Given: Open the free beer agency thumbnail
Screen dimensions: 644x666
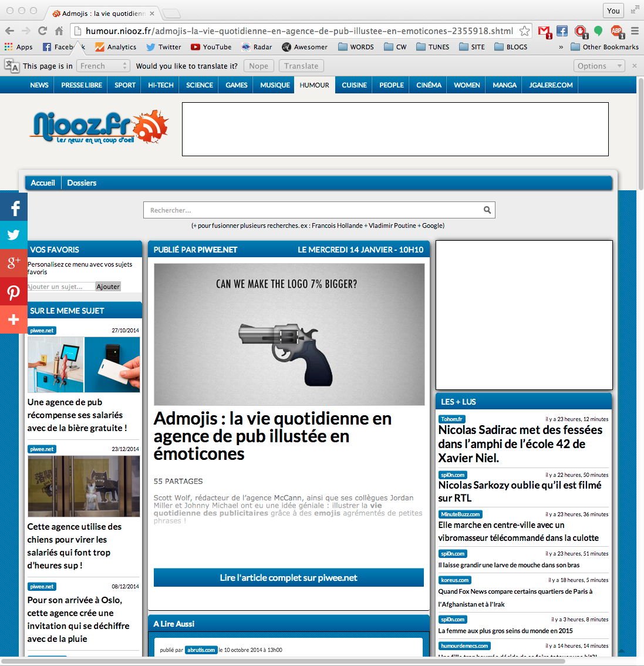Looking at the screenshot, I should click(83, 365).
